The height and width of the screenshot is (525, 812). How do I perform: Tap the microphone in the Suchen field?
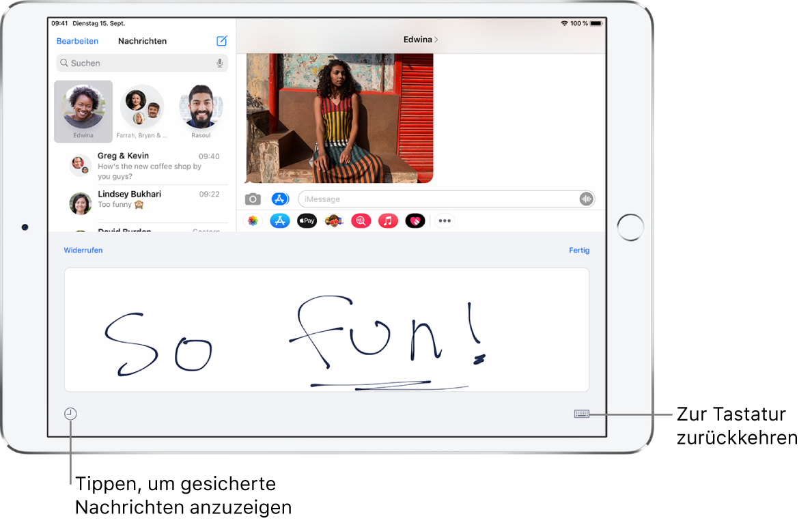click(x=220, y=63)
